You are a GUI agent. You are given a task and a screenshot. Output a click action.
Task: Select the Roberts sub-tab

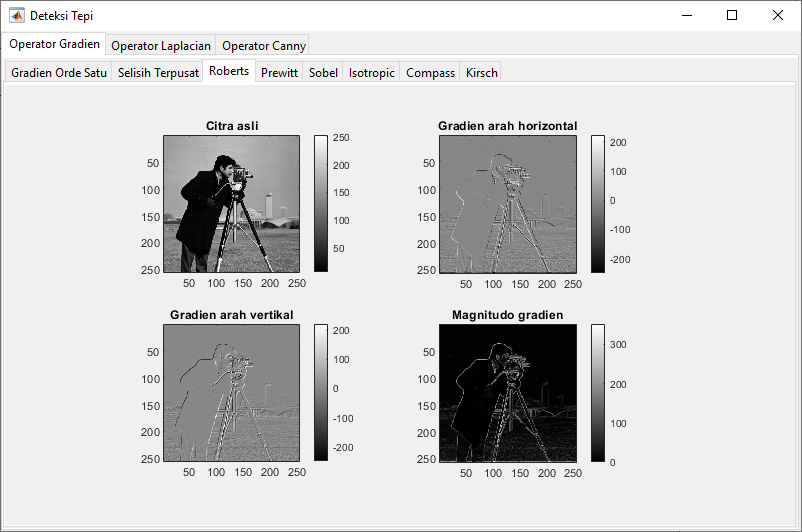tap(229, 72)
